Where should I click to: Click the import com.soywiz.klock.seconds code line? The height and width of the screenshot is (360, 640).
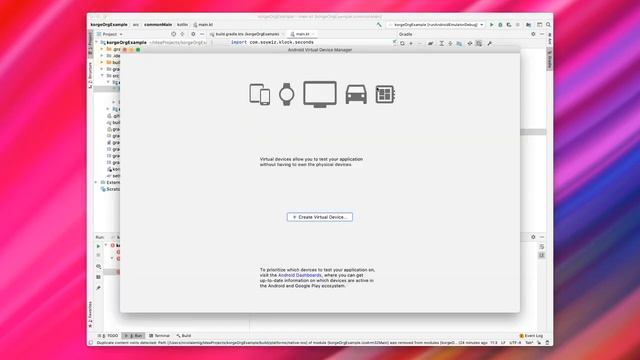(x=272, y=42)
